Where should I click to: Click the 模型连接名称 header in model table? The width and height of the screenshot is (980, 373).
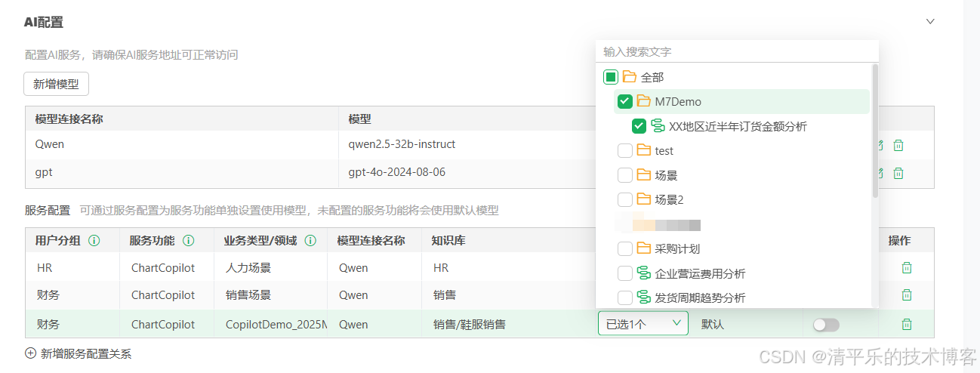(x=69, y=119)
